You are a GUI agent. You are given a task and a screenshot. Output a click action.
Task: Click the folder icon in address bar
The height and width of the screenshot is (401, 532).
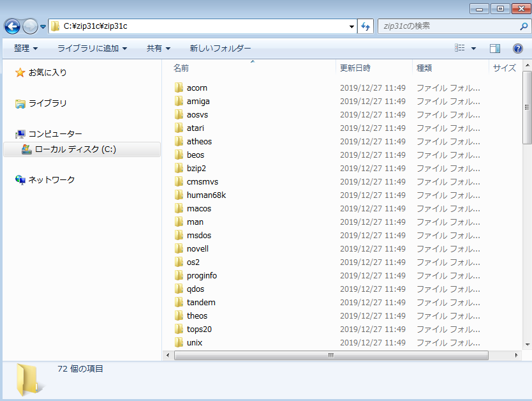[x=55, y=26]
